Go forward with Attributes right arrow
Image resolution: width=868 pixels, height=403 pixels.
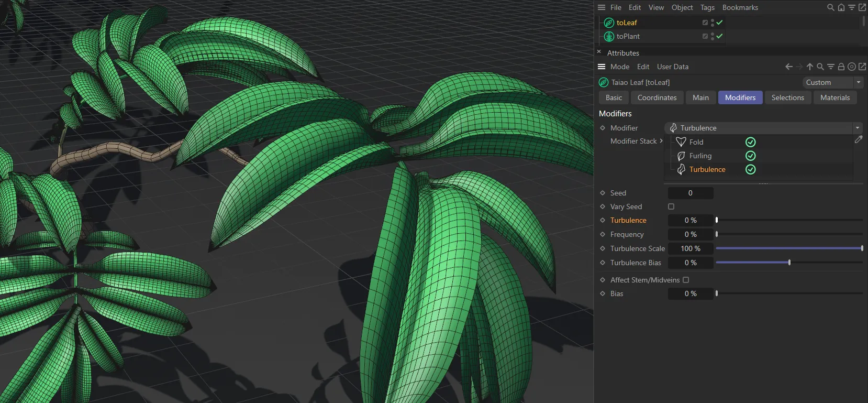(x=799, y=67)
